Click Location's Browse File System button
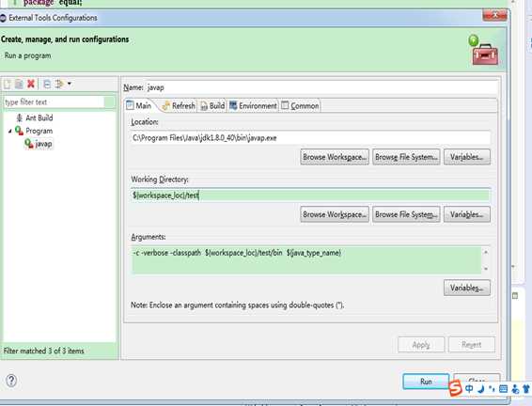The width and height of the screenshot is (532, 406). (406, 157)
